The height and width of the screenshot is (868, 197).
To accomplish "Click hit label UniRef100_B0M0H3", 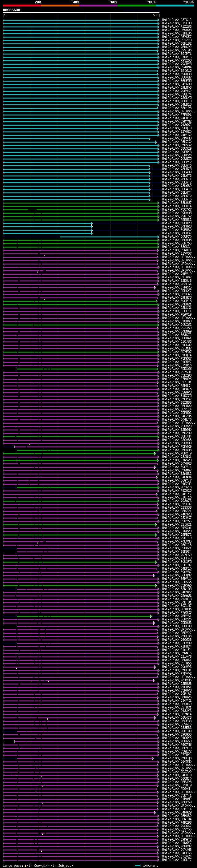I will click(177, 138).
